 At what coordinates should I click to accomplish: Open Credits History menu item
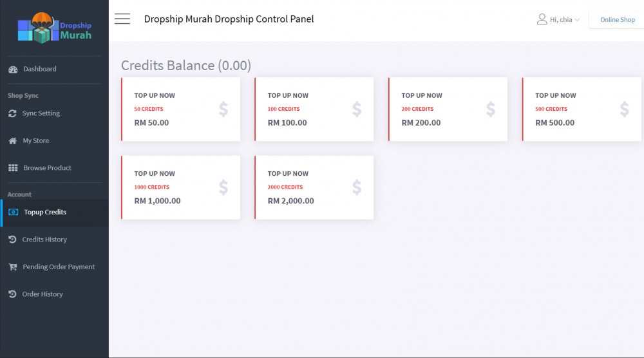[44, 240]
